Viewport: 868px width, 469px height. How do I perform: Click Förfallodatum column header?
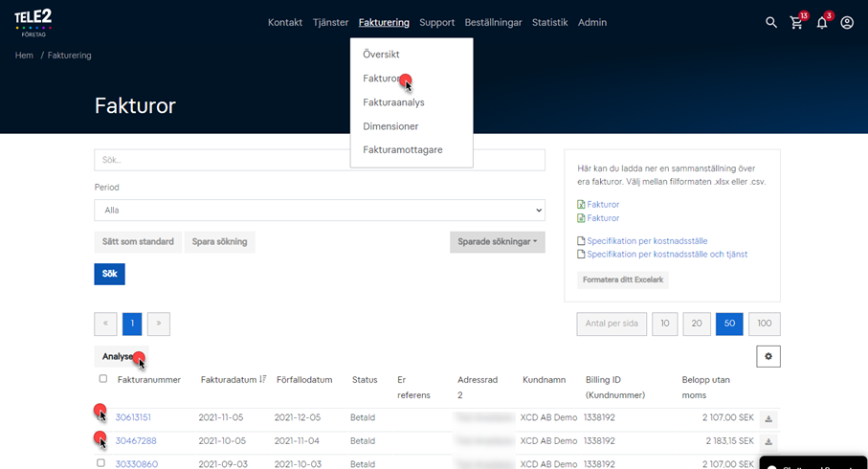tap(304, 380)
